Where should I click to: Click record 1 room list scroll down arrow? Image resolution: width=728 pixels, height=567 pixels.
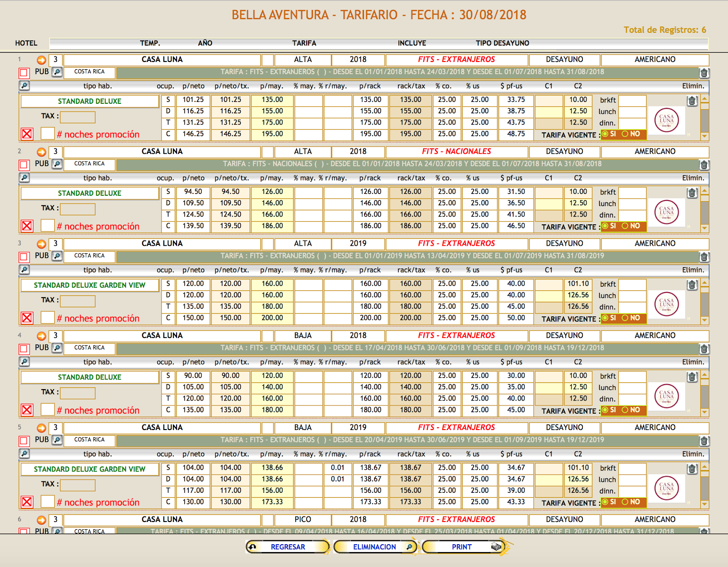coord(705,136)
